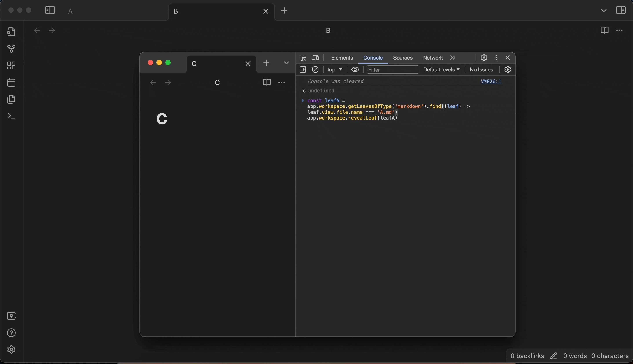Open vault switcher icon at bottom
The image size is (633, 364).
coord(11,316)
